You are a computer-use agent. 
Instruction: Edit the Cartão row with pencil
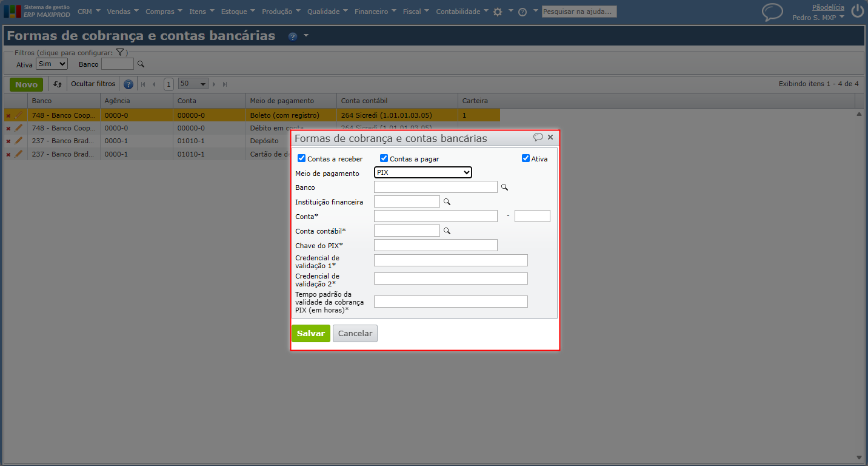pos(19,154)
